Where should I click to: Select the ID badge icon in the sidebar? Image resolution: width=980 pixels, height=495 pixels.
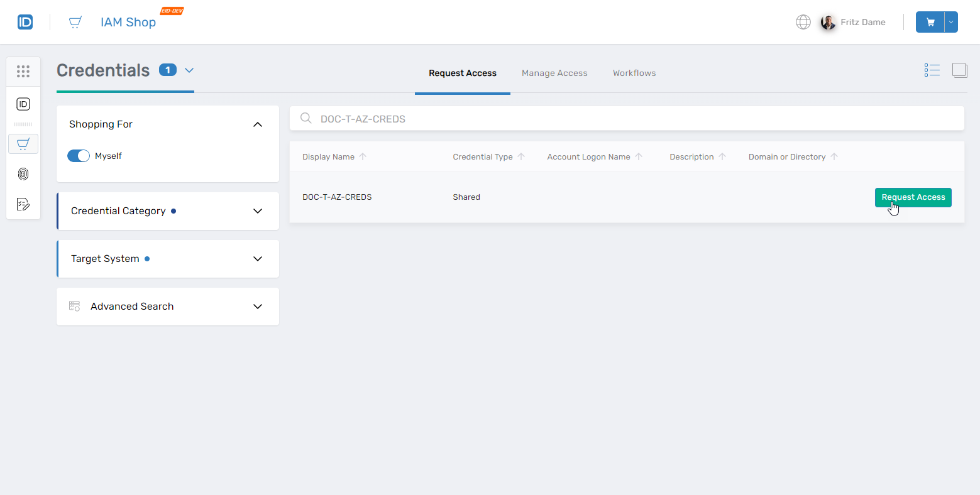pos(23,104)
